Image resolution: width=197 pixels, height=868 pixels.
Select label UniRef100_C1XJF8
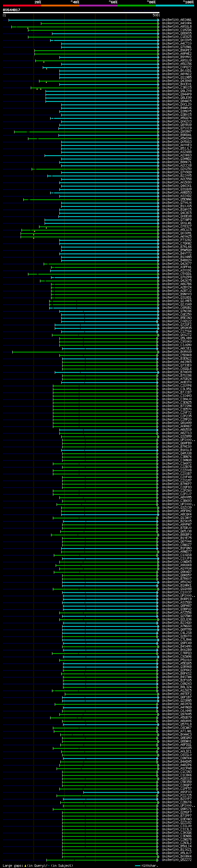click(176, 558)
